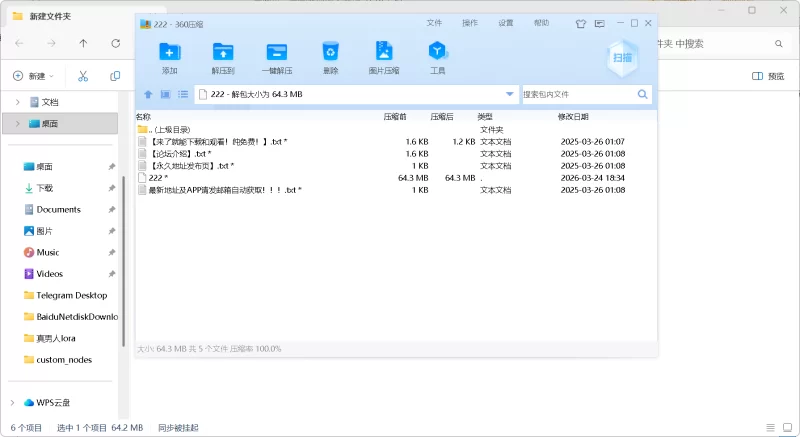Go up one level with the up arrow
This screenshot has width=800, height=437.
coord(149,95)
